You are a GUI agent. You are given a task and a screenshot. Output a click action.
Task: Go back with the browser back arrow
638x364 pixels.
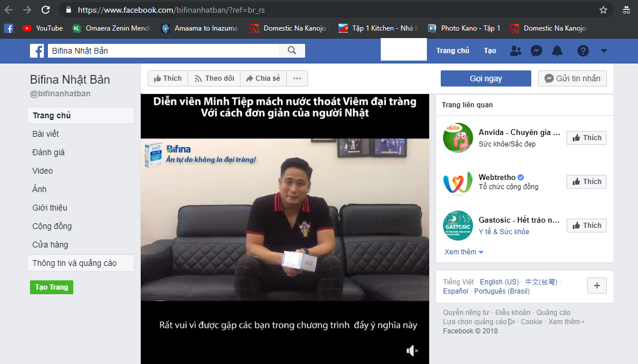9,10
